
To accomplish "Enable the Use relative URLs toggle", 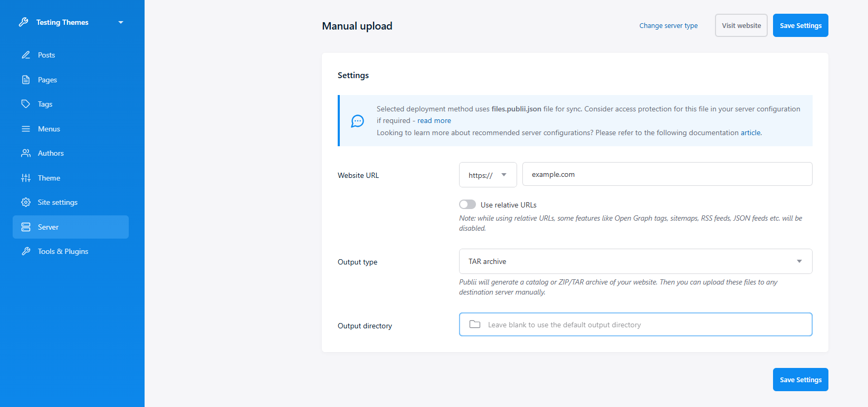I will [x=468, y=204].
